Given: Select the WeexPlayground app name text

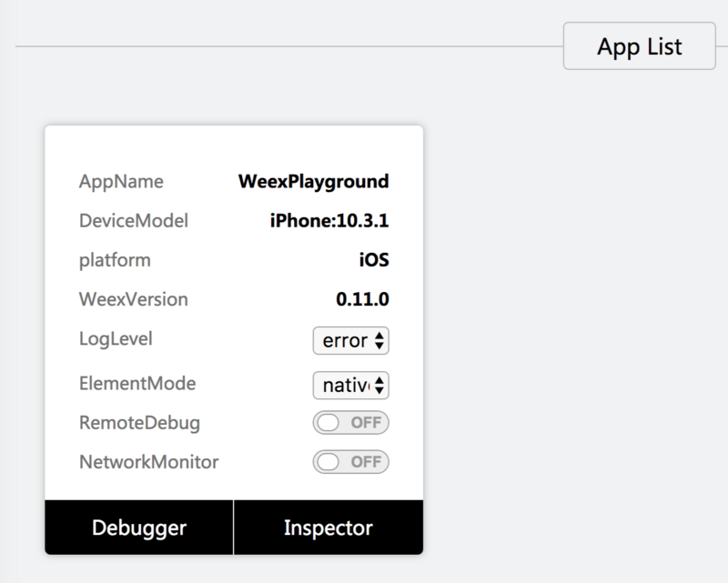Looking at the screenshot, I should pos(313,182).
